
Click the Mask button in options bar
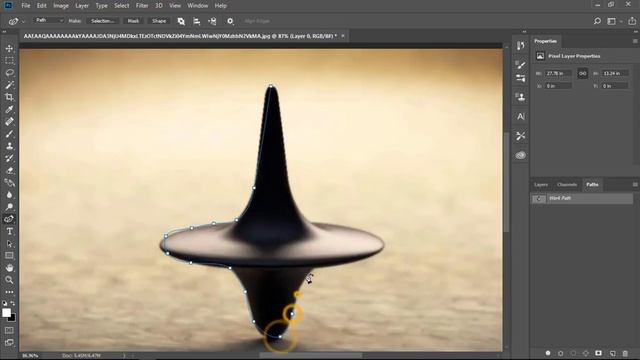[x=133, y=21]
